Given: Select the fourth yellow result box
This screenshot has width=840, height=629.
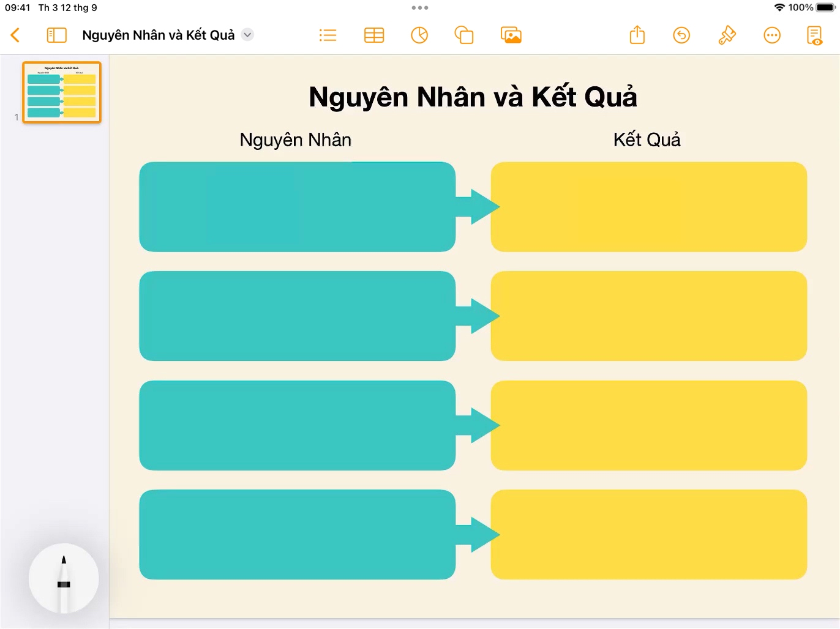Looking at the screenshot, I should (649, 534).
